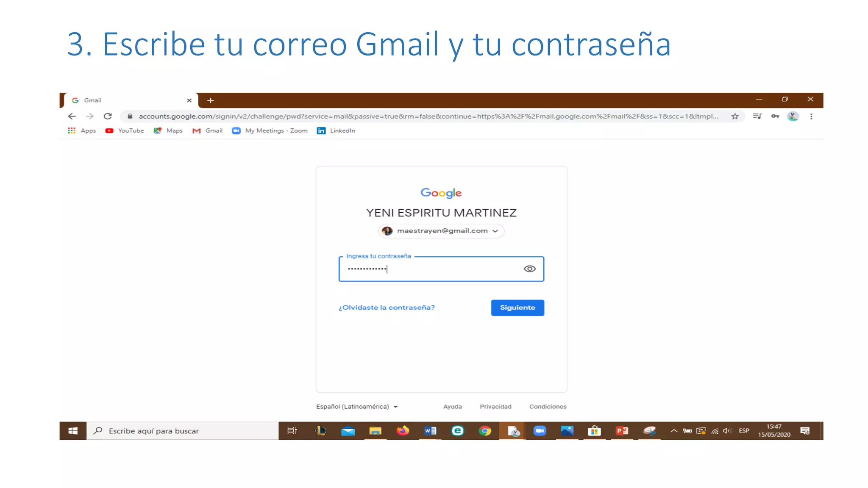Image resolution: width=868 pixels, height=488 pixels.
Task: Show hidden system tray icons
Action: tap(673, 431)
